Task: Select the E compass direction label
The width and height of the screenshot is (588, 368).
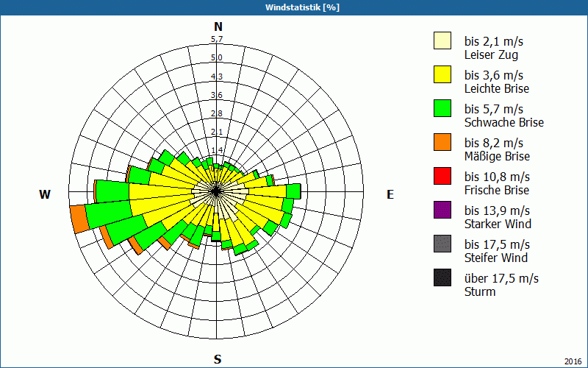Action: click(390, 194)
